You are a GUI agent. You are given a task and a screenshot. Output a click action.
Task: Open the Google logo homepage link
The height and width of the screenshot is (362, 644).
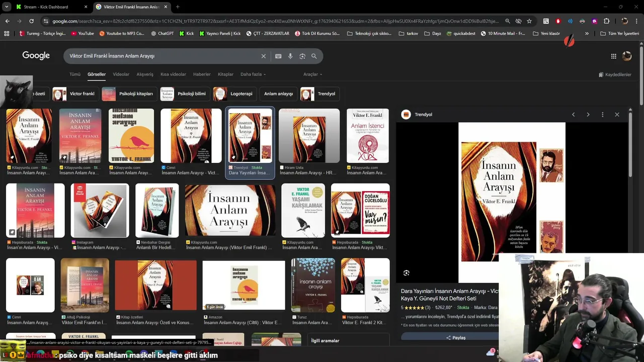[x=36, y=56]
